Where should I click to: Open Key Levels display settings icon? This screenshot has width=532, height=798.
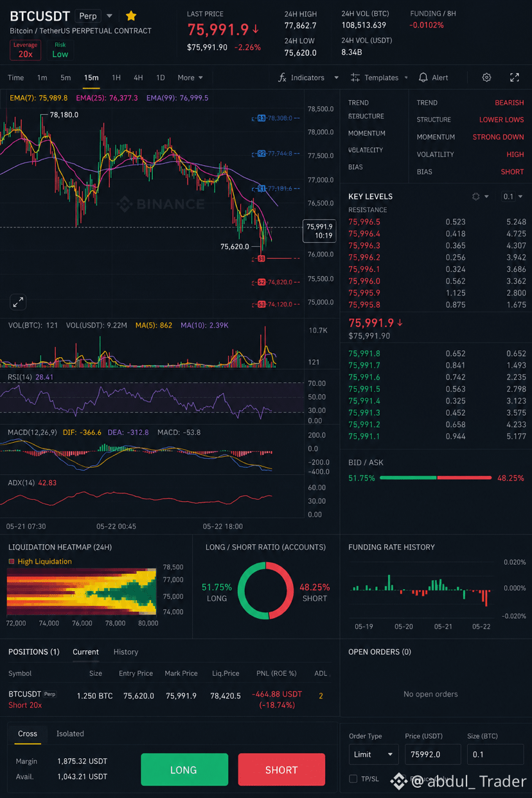point(476,197)
